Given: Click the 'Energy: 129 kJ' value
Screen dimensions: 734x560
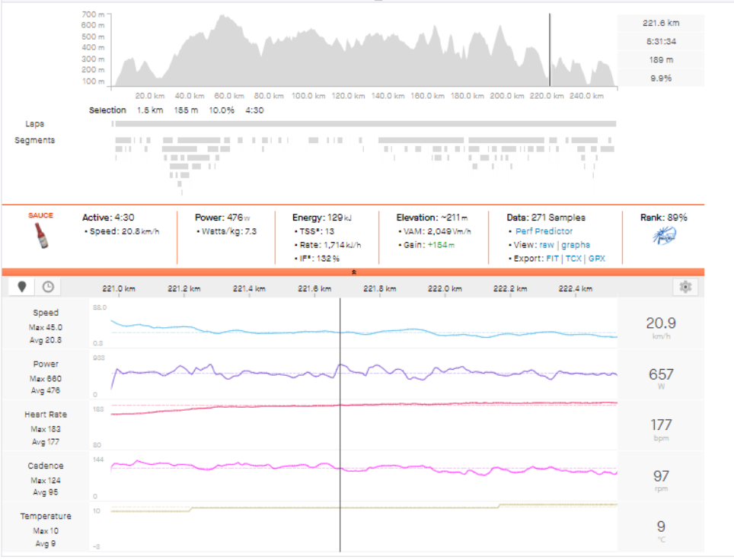Looking at the screenshot, I should 321,217.
